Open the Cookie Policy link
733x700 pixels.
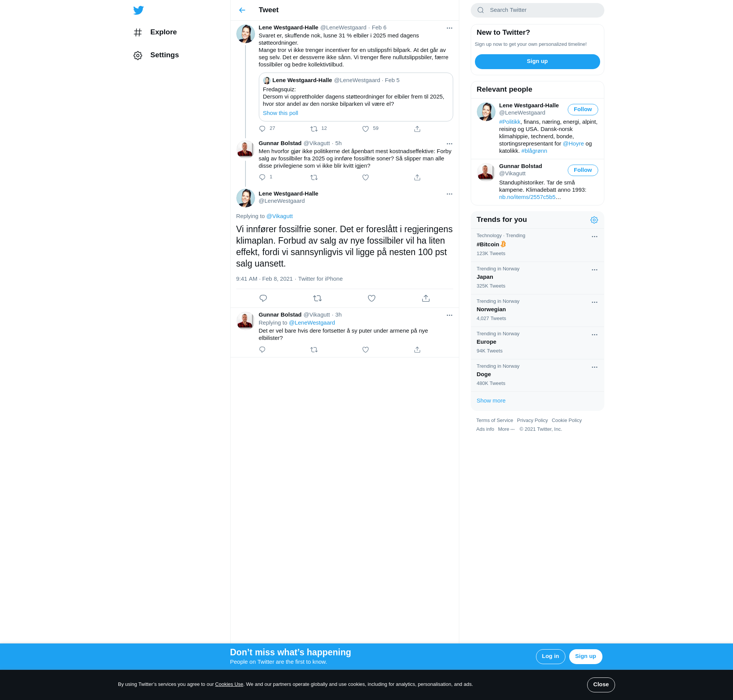567,420
